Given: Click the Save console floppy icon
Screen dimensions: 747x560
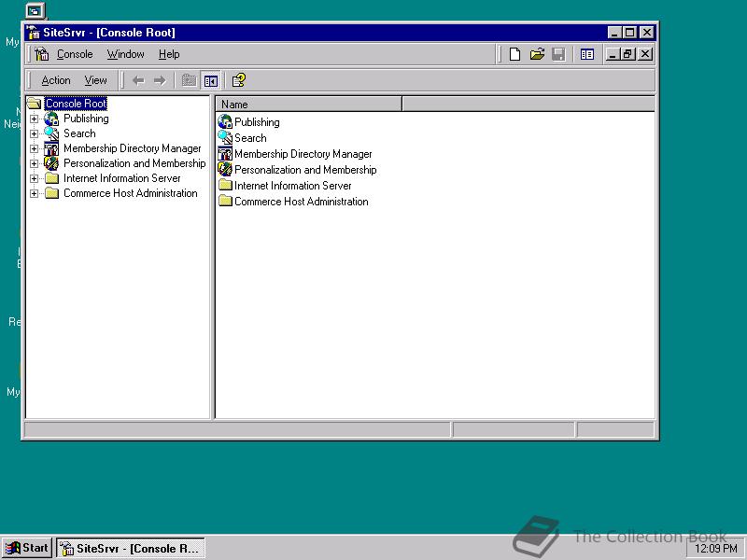Looking at the screenshot, I should [x=558, y=54].
